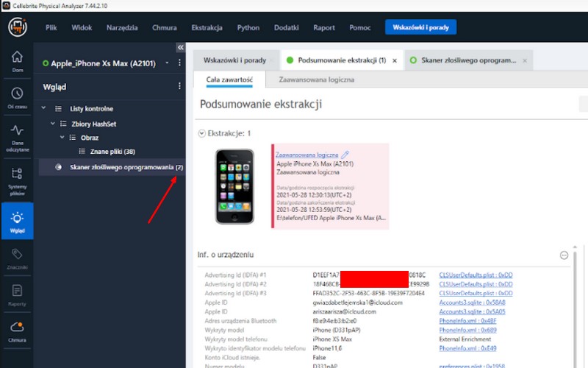Click the extraction path E:\telefon/UFED text
Image resolution: width=588 pixels, height=368 pixels.
[x=331, y=218]
